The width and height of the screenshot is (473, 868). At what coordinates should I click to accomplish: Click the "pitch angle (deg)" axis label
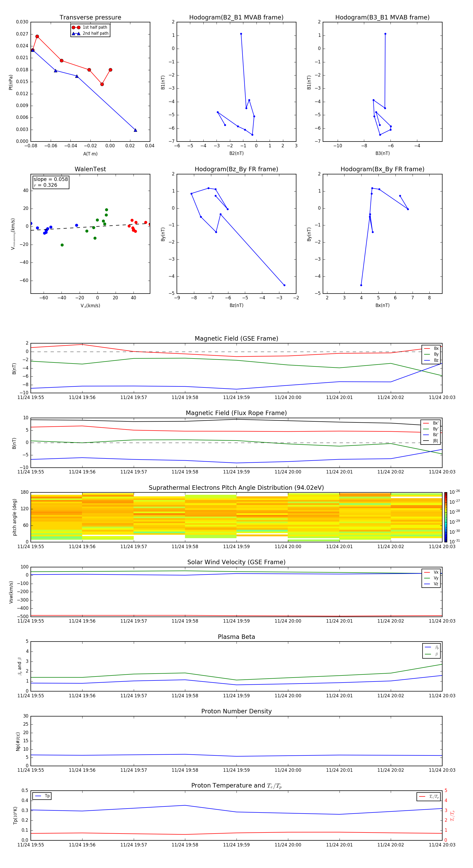tap(14, 517)
